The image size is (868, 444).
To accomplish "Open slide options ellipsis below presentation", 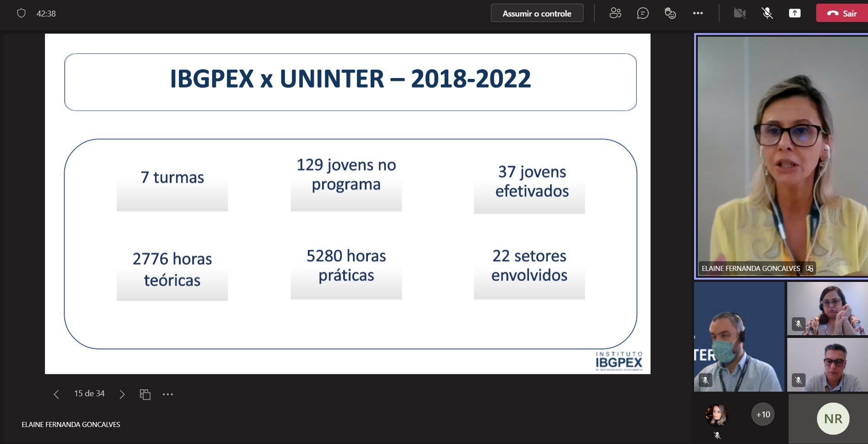I will (x=168, y=394).
